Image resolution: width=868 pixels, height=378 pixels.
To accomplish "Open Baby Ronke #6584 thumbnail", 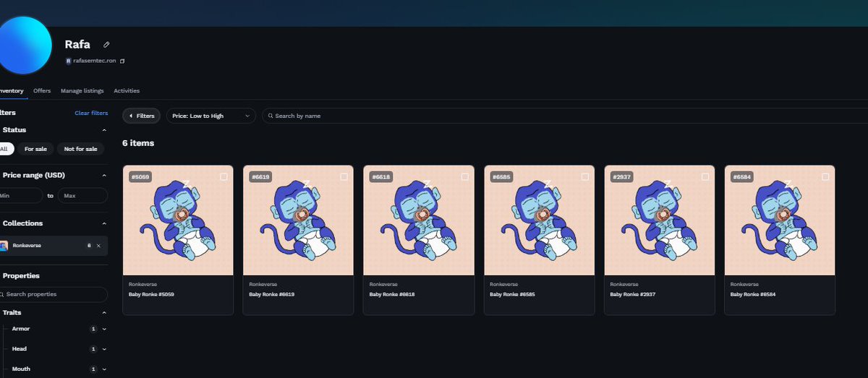I will (780, 220).
